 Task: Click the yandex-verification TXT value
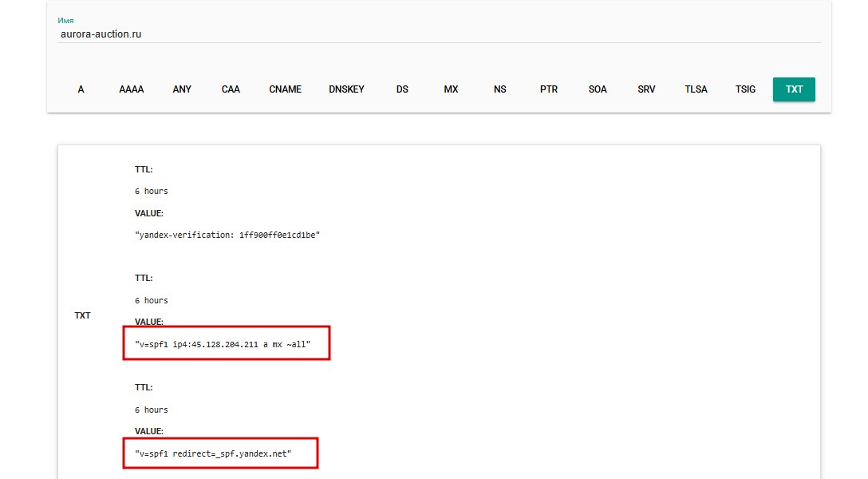coord(227,236)
